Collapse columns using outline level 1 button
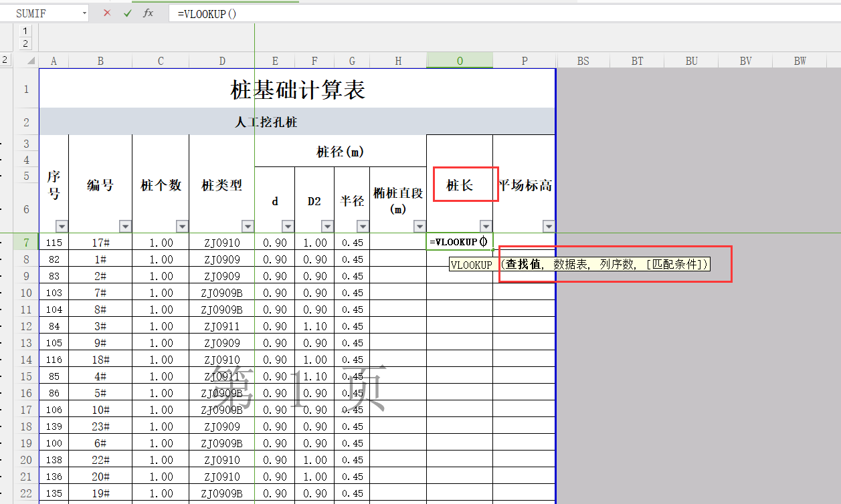The width and height of the screenshot is (841, 504). 26,31
